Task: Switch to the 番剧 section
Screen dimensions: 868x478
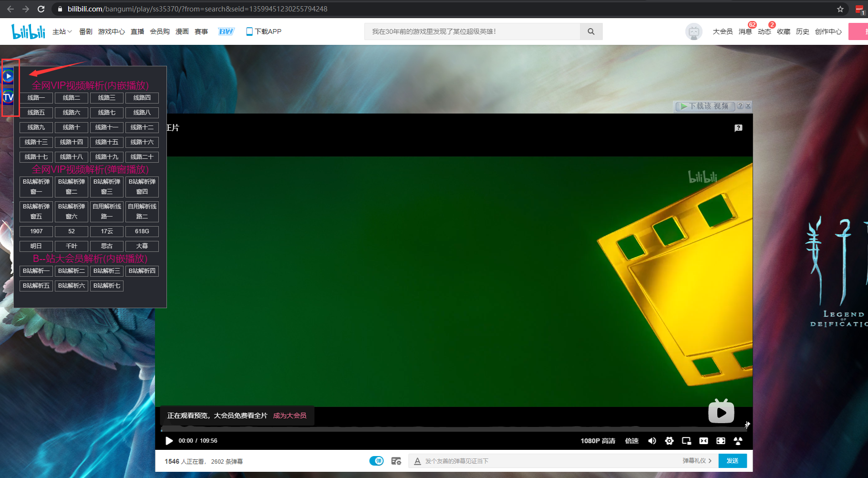Action: pos(85,31)
